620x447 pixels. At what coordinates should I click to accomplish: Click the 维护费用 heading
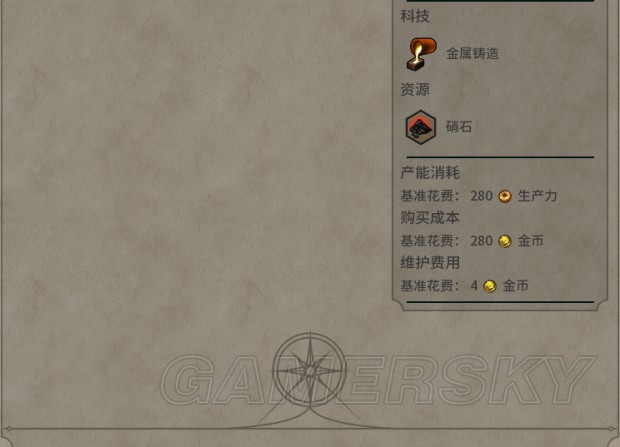click(x=430, y=263)
